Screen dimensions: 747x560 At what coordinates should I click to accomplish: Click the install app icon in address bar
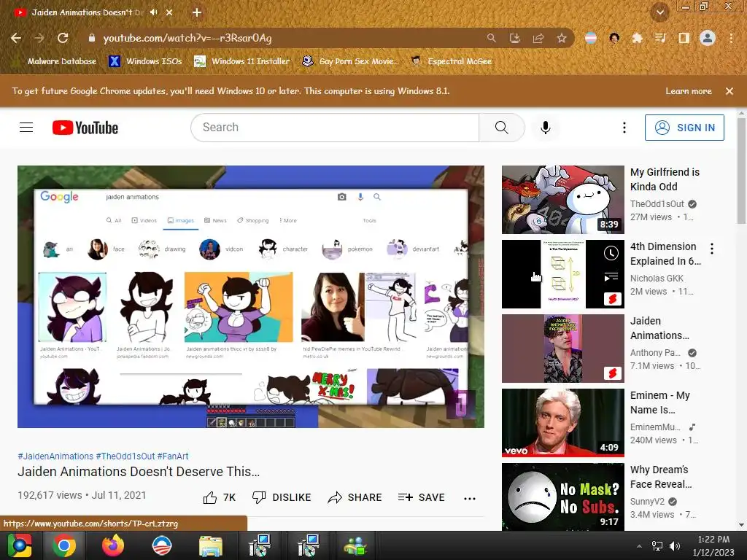(x=514, y=38)
